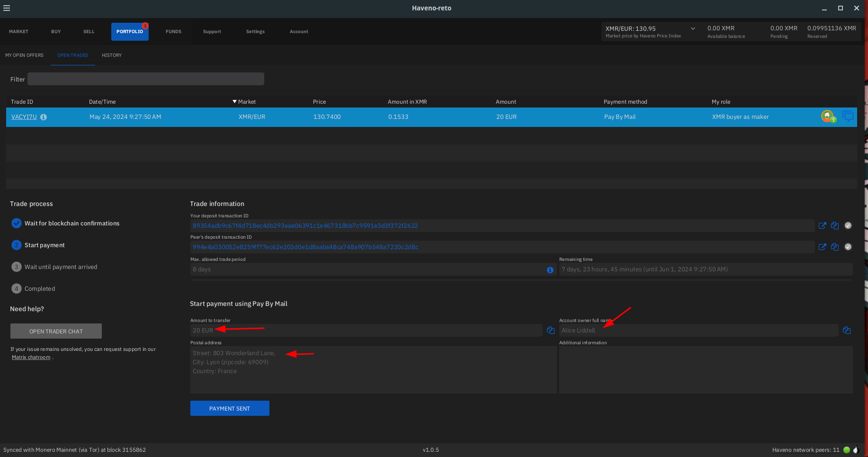Open peer avatar icon in trade row

827,116
